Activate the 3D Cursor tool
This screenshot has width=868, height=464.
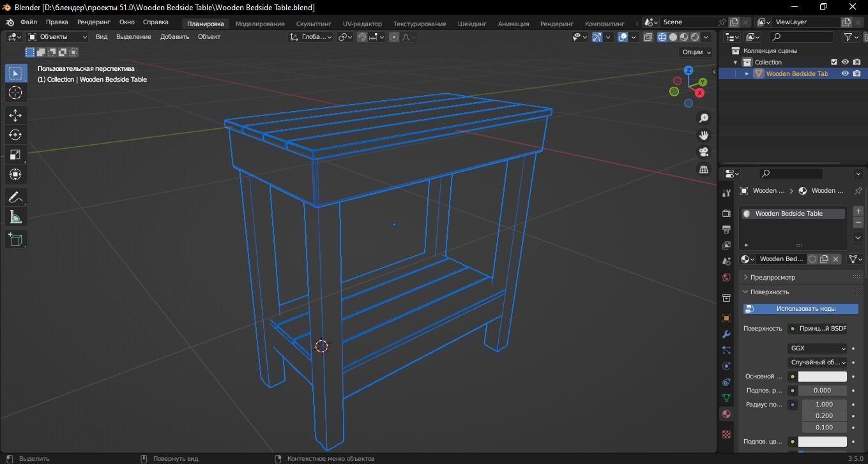pyautogui.click(x=15, y=93)
